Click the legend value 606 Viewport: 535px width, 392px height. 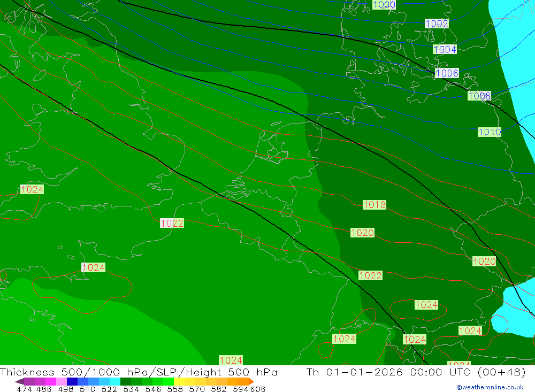pyautogui.click(x=258, y=389)
